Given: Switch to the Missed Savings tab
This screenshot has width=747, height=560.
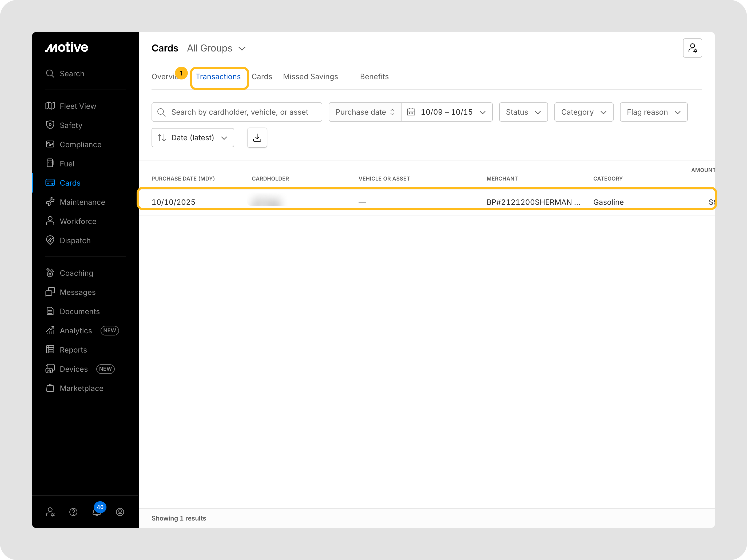Looking at the screenshot, I should 310,77.
